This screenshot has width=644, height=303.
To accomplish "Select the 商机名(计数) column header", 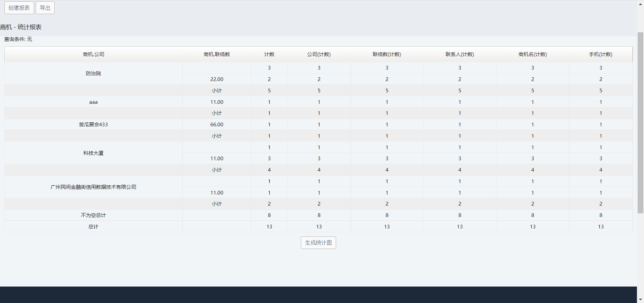I will (533, 54).
